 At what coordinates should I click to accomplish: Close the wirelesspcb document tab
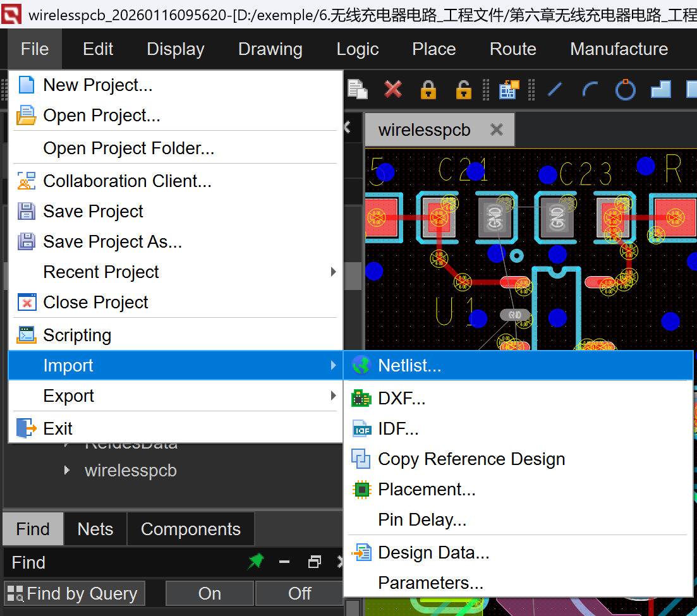tap(497, 130)
